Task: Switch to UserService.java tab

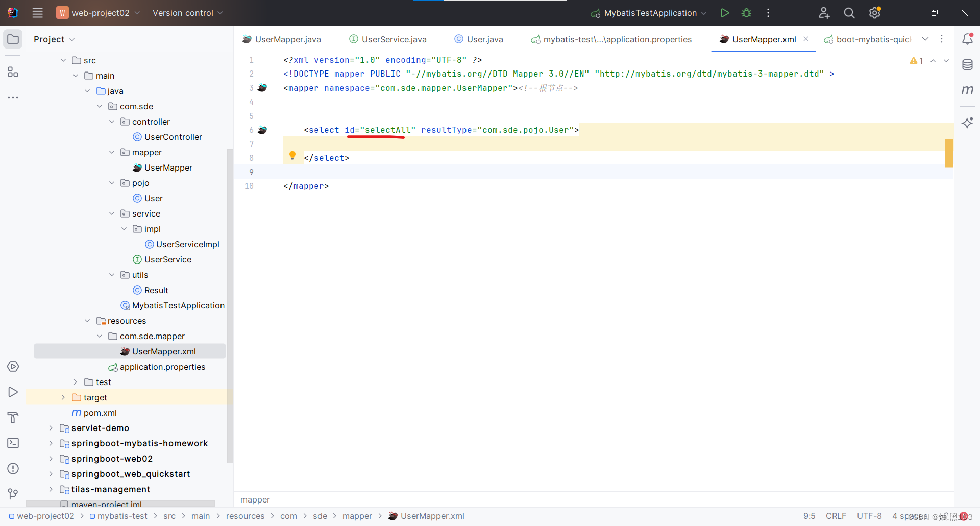Action: point(388,39)
